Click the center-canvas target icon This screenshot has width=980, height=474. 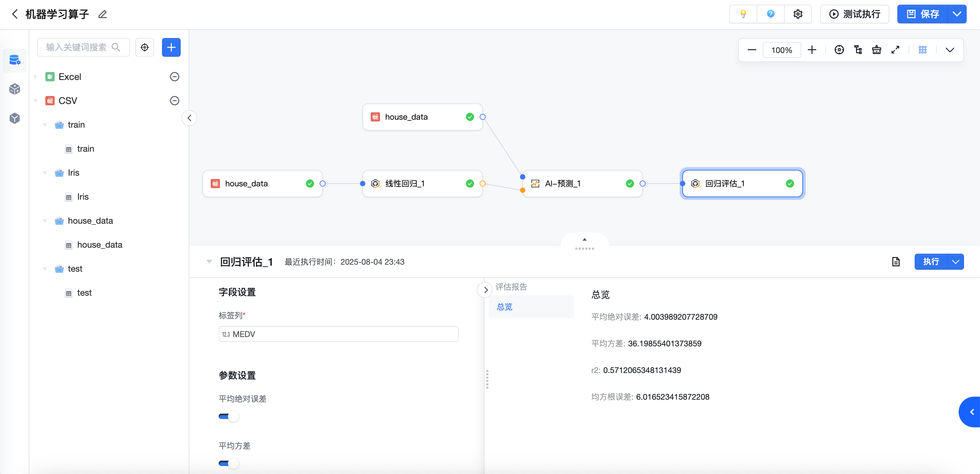coord(839,50)
